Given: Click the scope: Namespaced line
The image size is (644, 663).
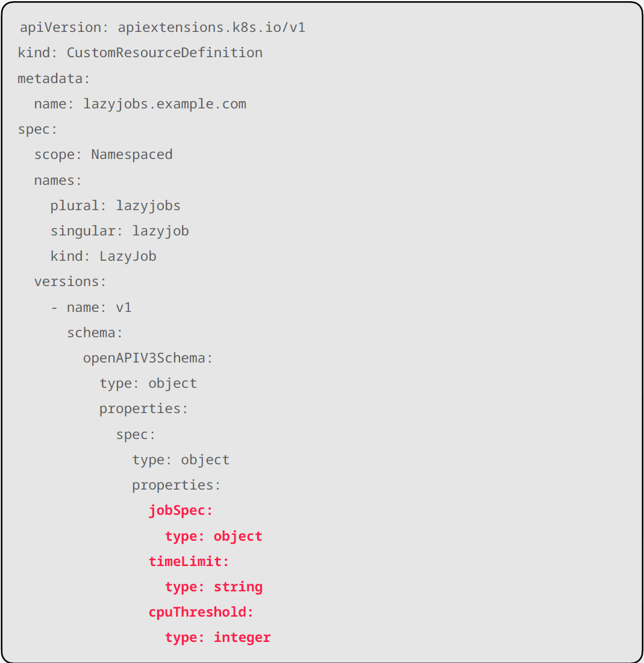Looking at the screenshot, I should [103, 155].
